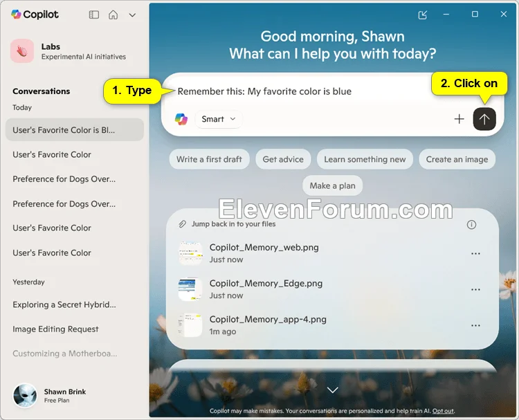Click the 'Jump back in to your files' heading
This screenshot has width=519, height=420.
tap(234, 224)
